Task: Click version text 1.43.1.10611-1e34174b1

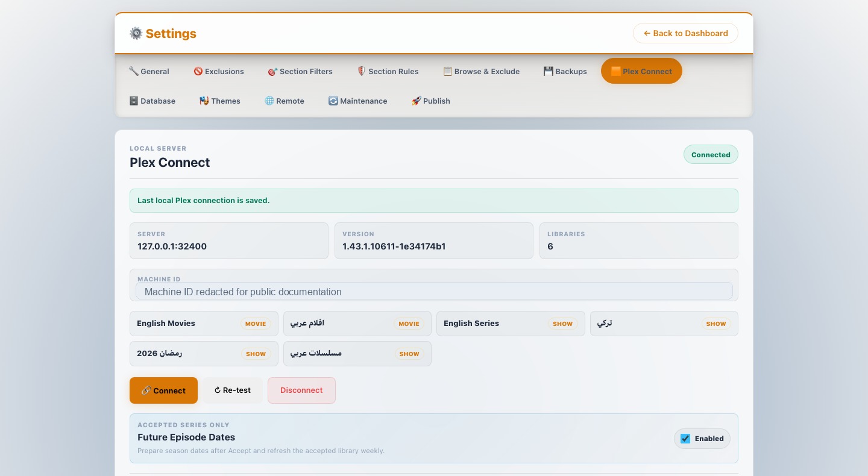Action: 394,246
